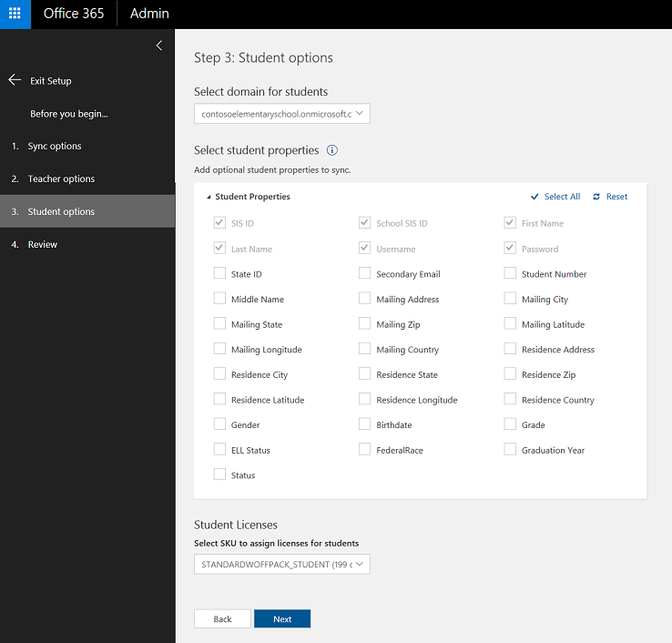The height and width of the screenshot is (643, 672).
Task: Open the Office 365 app launcher grid
Action: pyautogui.click(x=15, y=14)
